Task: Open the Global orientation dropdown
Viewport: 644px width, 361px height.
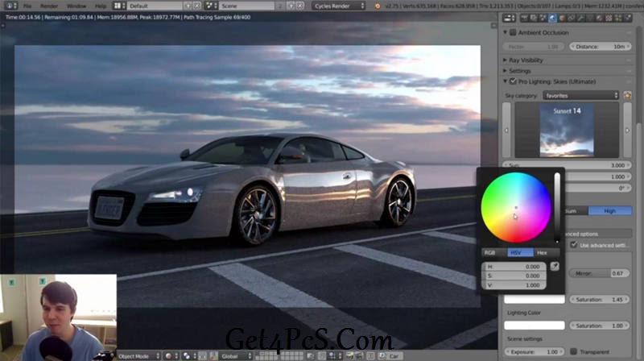Action: pos(236,356)
